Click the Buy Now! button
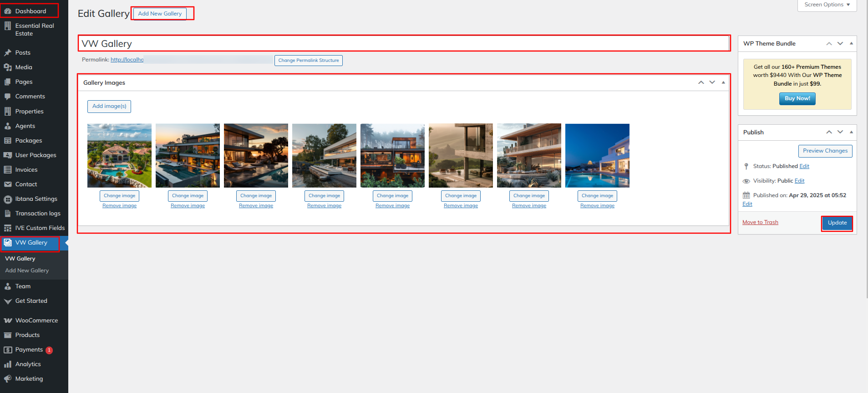 pos(797,99)
